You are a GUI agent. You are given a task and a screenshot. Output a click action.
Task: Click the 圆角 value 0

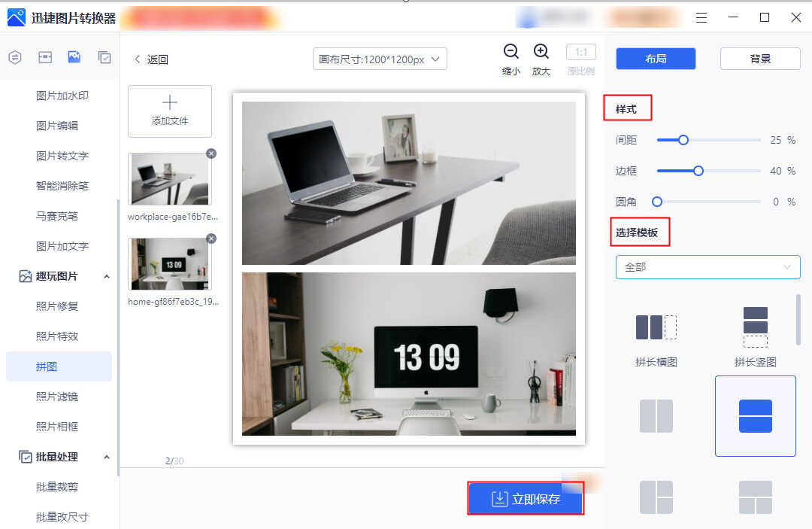click(776, 202)
